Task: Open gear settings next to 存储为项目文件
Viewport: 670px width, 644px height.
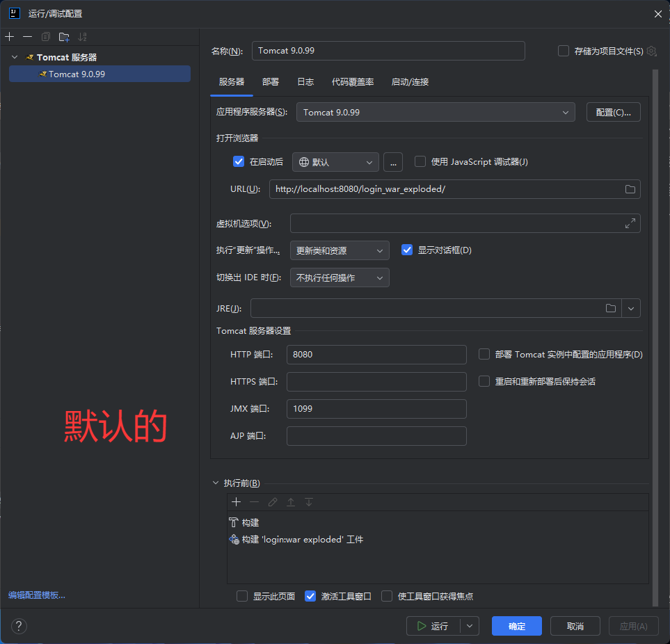Action: coord(652,51)
